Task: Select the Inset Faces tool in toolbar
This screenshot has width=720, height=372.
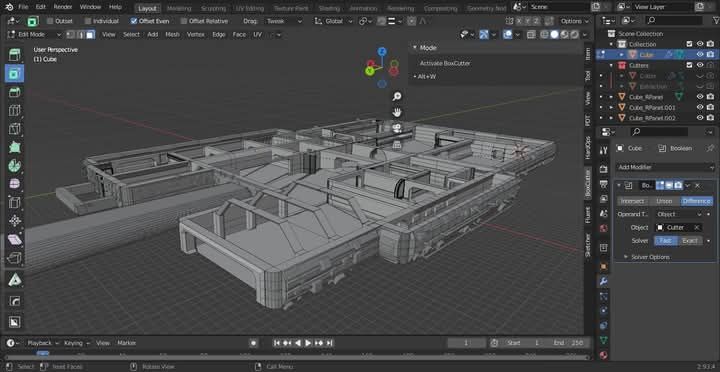Action: pyautogui.click(x=14, y=73)
